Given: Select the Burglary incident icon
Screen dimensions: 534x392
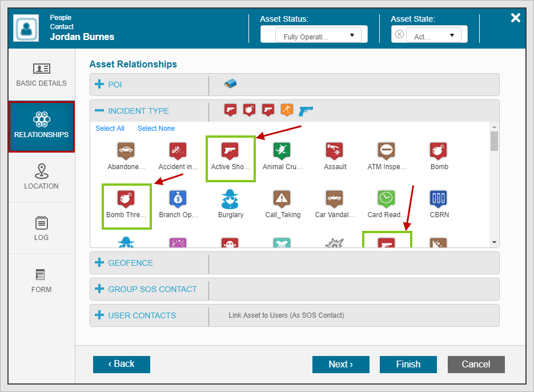Looking at the screenshot, I should (x=230, y=199).
